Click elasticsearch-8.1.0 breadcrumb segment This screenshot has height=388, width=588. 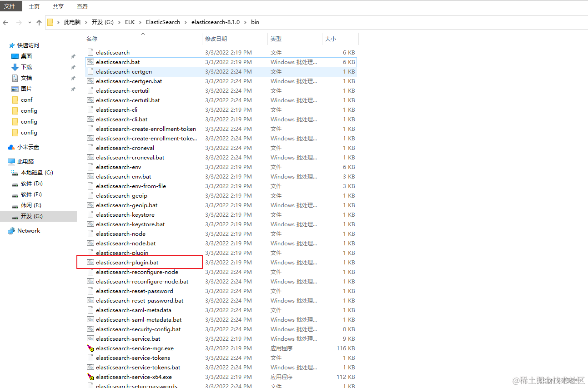pyautogui.click(x=216, y=22)
